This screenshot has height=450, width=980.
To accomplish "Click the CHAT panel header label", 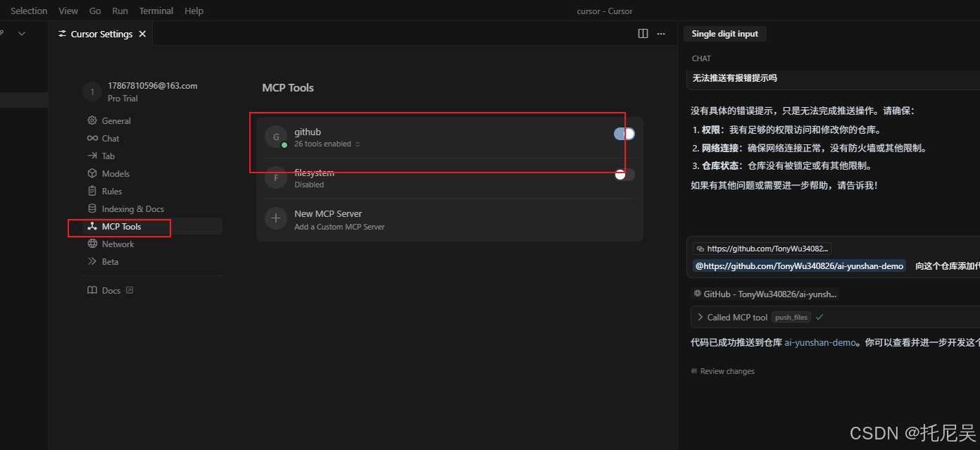I will tap(701, 58).
